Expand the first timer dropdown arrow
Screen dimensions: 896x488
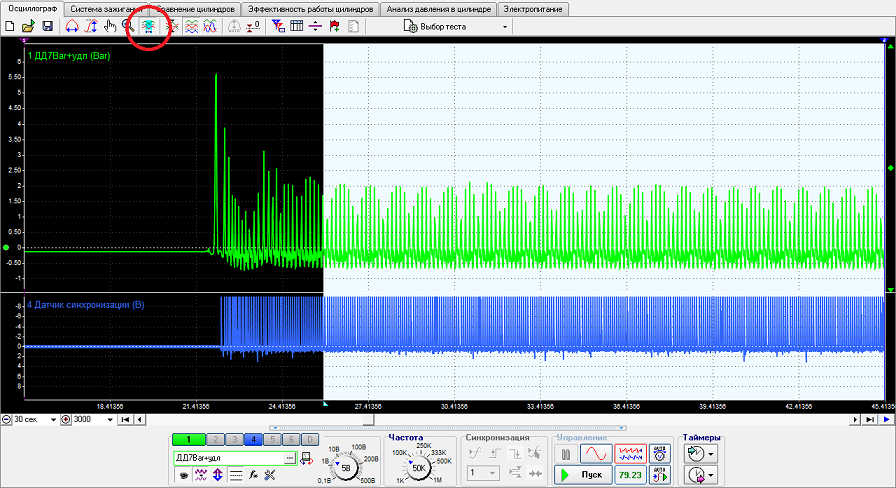(711, 454)
